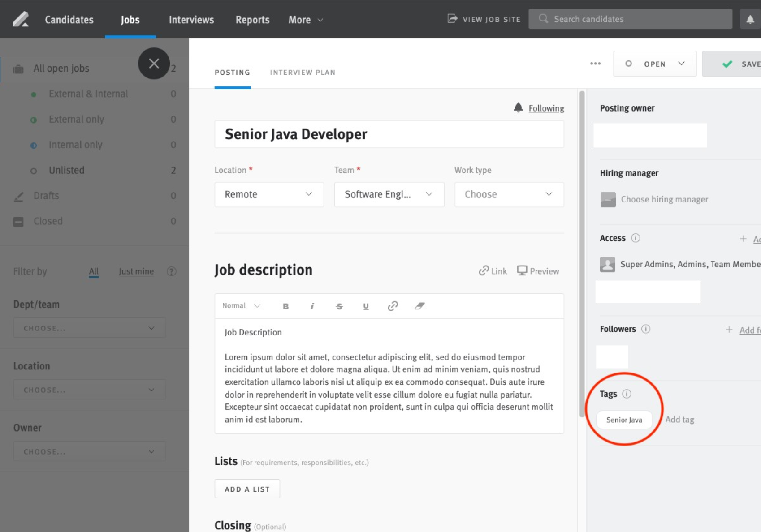
Task: Open the Normal text style dropdown
Action: pyautogui.click(x=240, y=305)
